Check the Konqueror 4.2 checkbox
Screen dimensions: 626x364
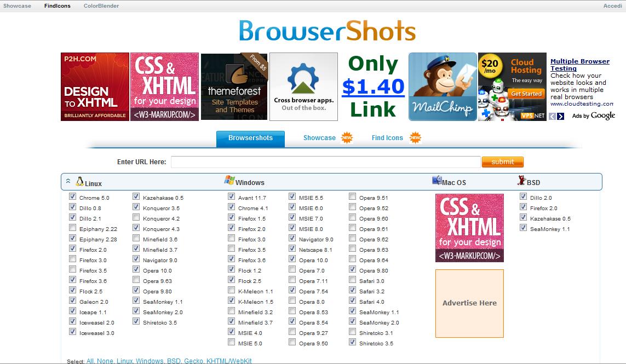(x=136, y=217)
